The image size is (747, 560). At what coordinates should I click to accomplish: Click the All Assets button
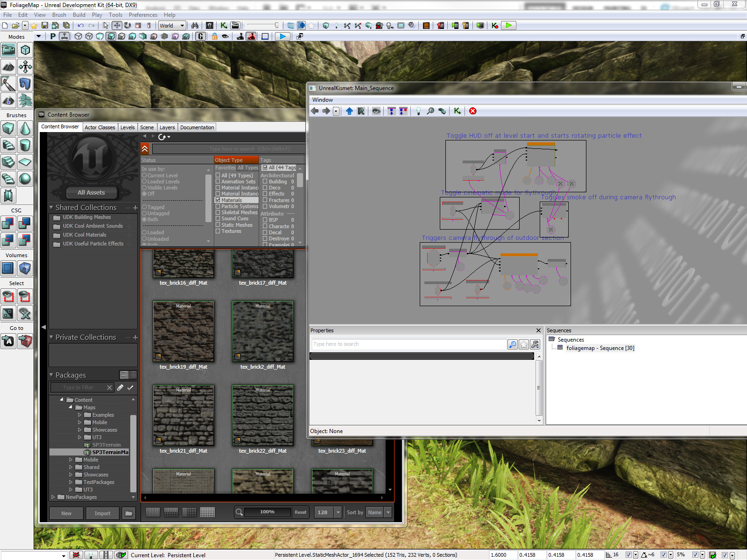tap(91, 192)
